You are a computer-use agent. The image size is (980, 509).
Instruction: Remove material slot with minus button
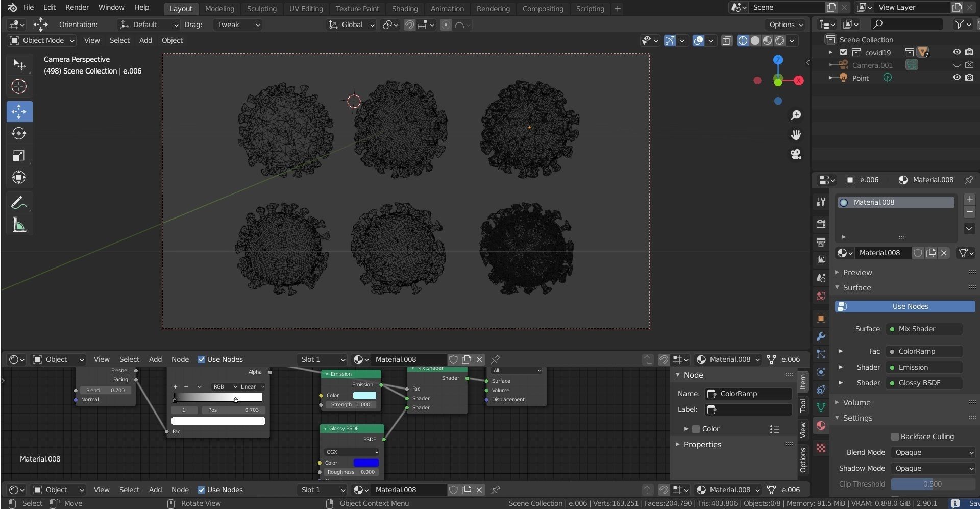point(969,211)
